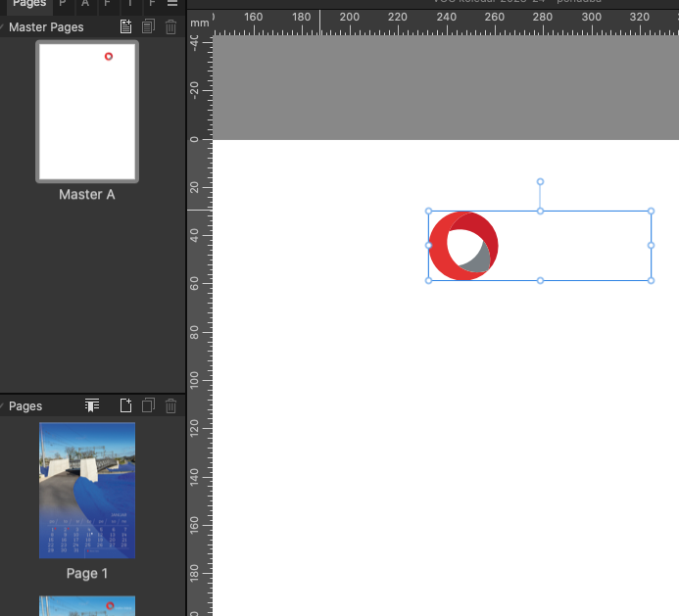Click the right-middle selection handle
Viewport: 679px width, 616px height.
[651, 246]
